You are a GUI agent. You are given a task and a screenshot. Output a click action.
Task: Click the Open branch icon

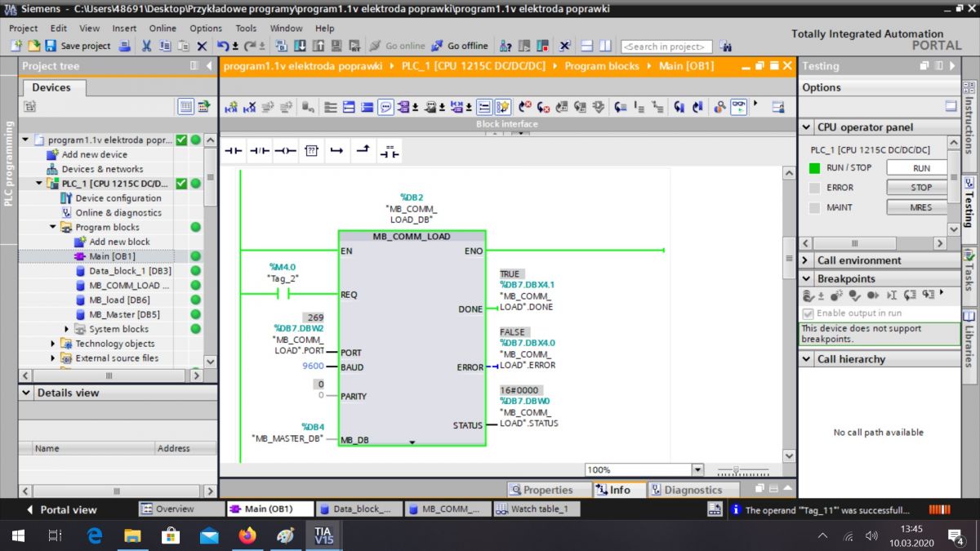click(336, 151)
